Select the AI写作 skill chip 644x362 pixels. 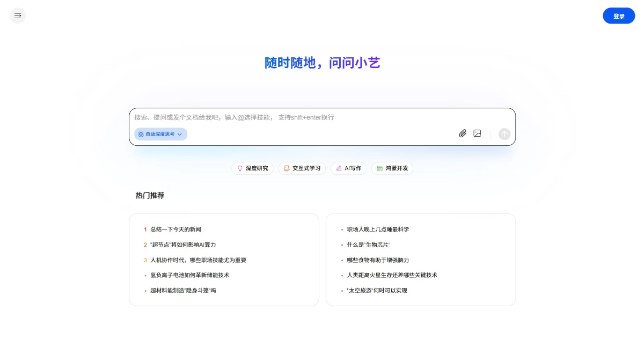coord(348,168)
